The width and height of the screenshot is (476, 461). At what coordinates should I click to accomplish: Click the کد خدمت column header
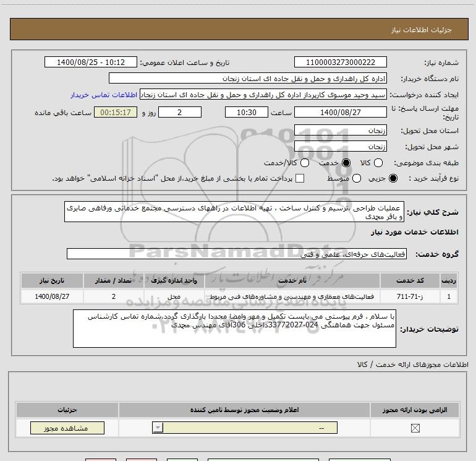[x=410, y=280]
